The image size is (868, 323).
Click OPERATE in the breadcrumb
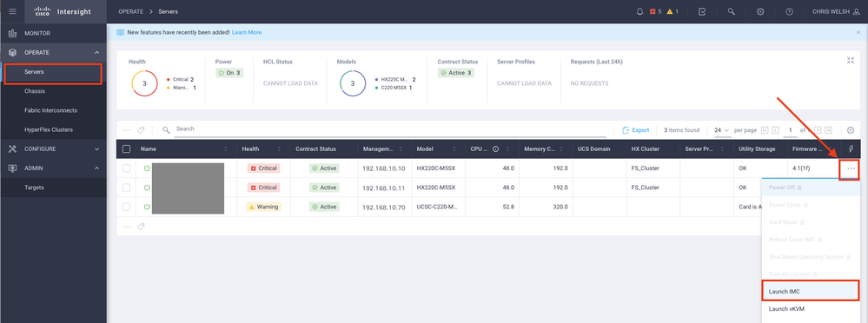pos(130,11)
